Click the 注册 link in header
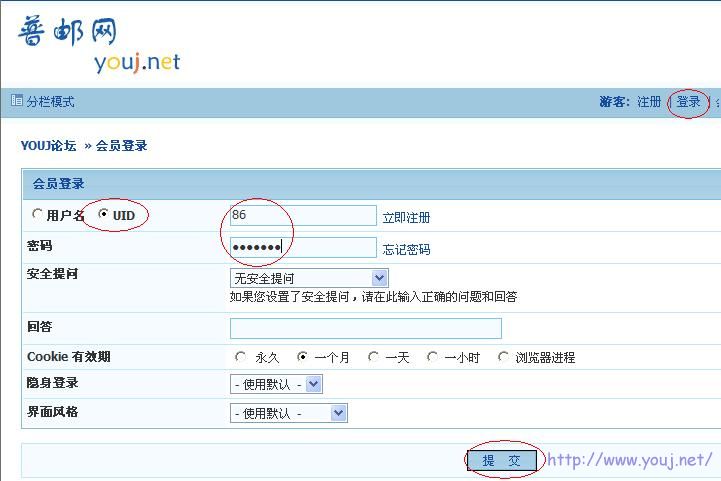The height and width of the screenshot is (481, 721). point(649,102)
